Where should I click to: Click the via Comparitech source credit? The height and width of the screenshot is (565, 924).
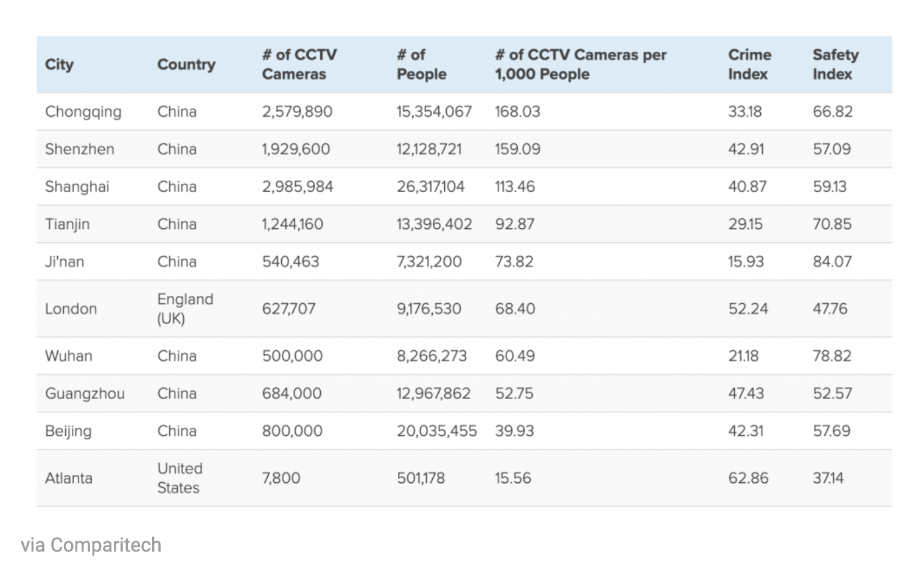(x=91, y=544)
